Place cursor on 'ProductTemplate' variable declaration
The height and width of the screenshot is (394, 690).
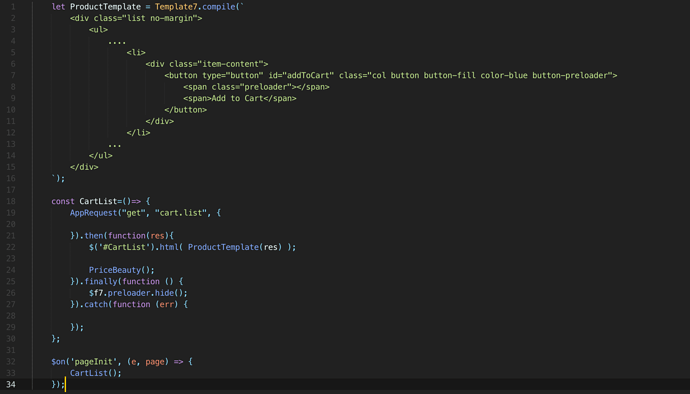pyautogui.click(x=105, y=7)
